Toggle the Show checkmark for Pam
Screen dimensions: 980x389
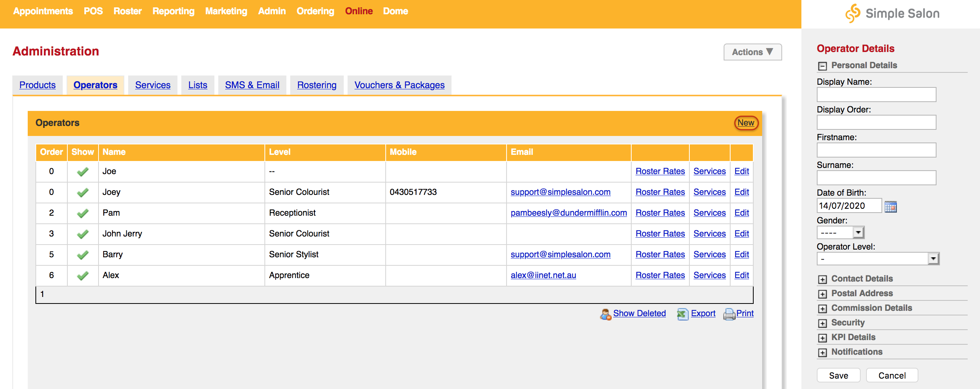[x=82, y=213]
